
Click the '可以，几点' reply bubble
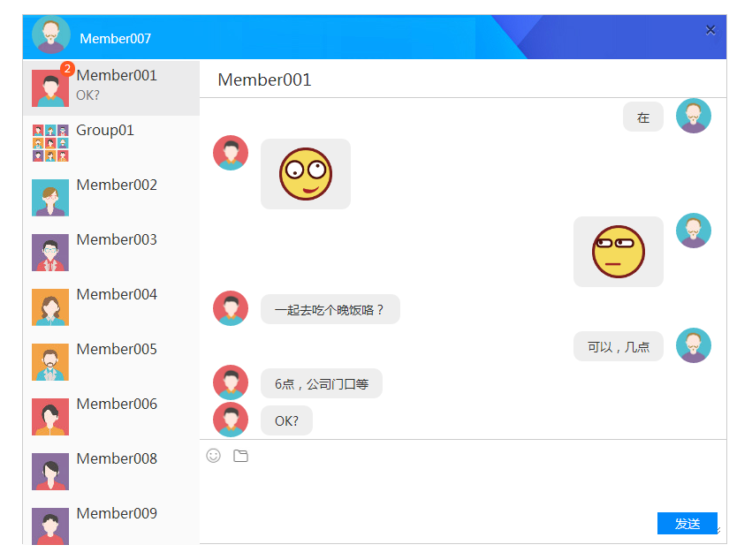click(618, 345)
